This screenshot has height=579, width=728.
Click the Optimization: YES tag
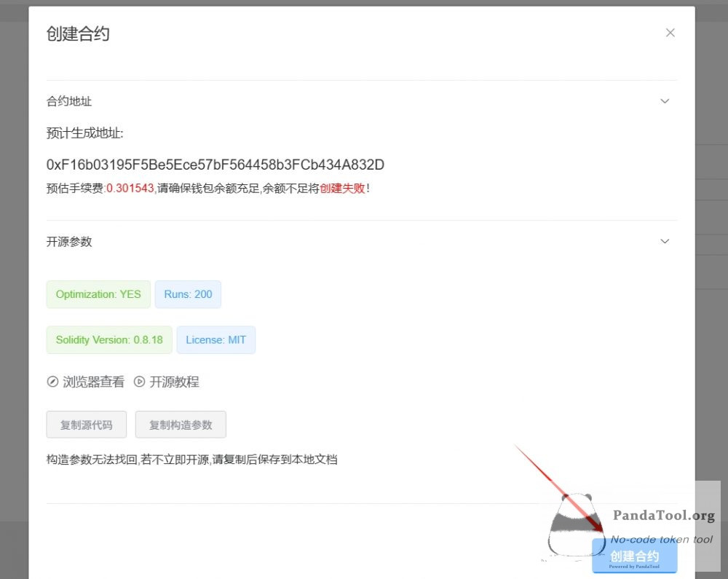[98, 294]
